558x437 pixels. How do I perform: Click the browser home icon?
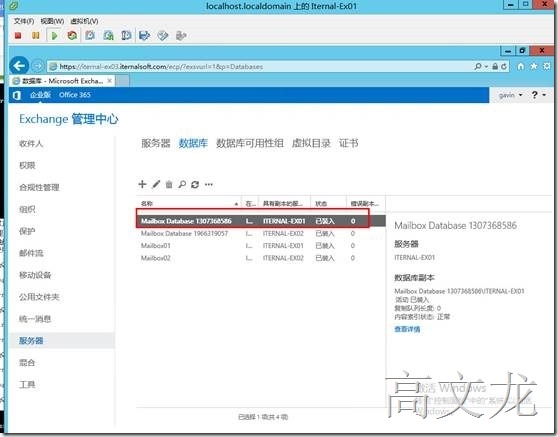[521, 66]
